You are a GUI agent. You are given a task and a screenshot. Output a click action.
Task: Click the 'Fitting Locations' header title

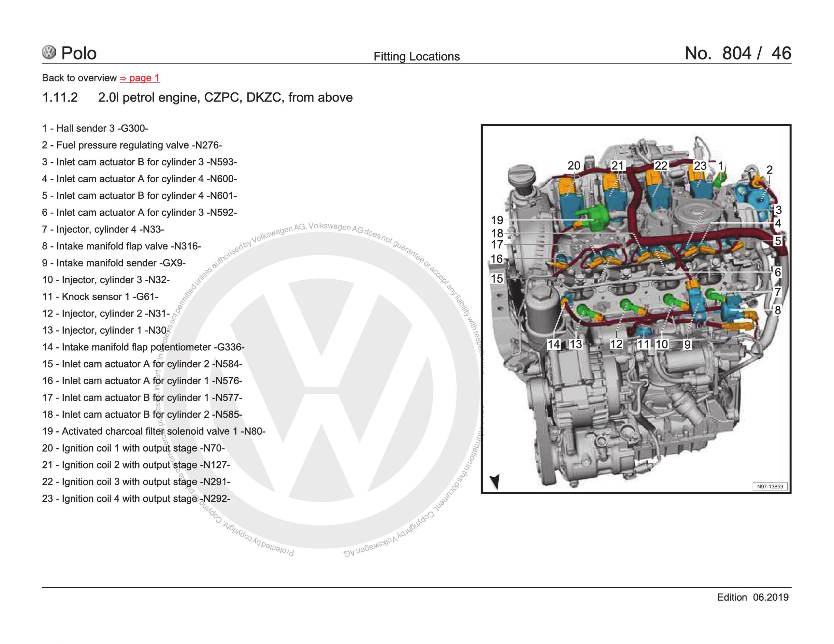(416, 57)
